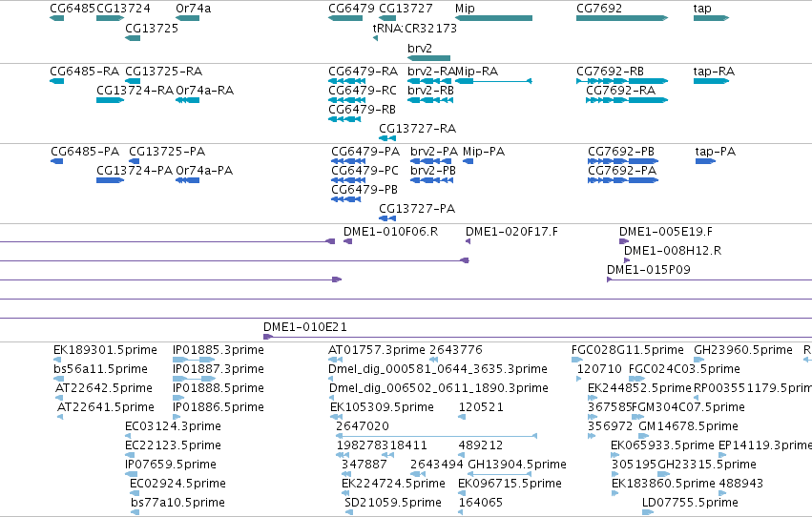Image resolution: width=812 pixels, height=517 pixels.
Task: Select the CG6479-RC transcript label
Action: click(x=363, y=91)
